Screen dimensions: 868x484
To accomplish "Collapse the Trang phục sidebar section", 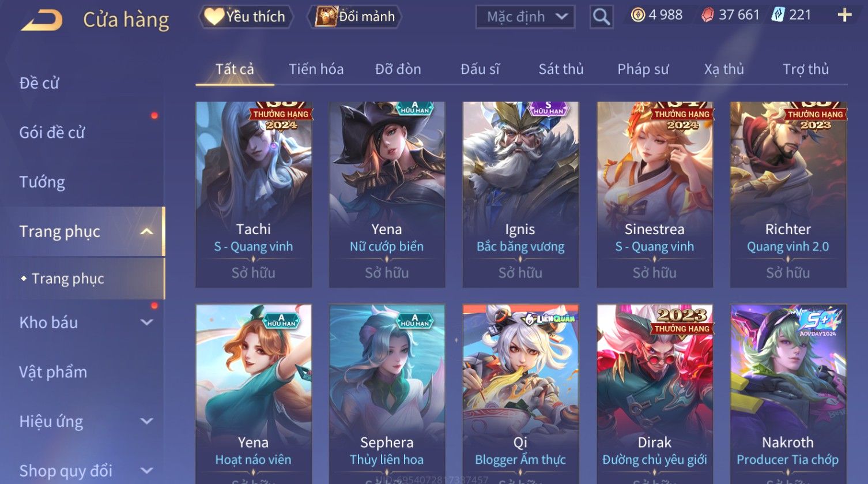I will point(147,231).
